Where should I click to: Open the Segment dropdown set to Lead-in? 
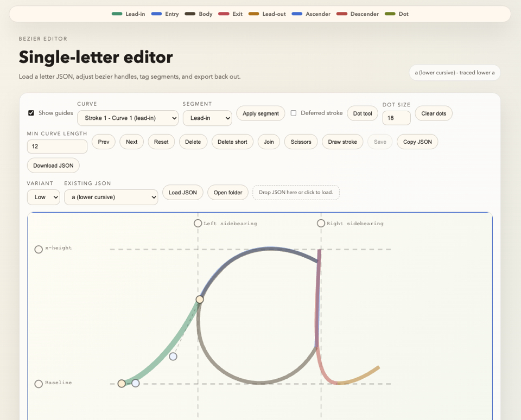point(207,118)
